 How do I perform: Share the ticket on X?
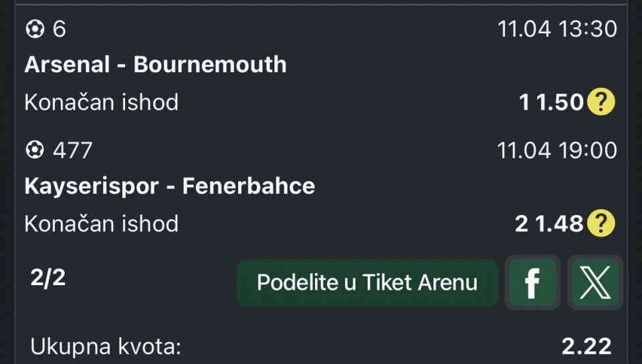point(595,283)
